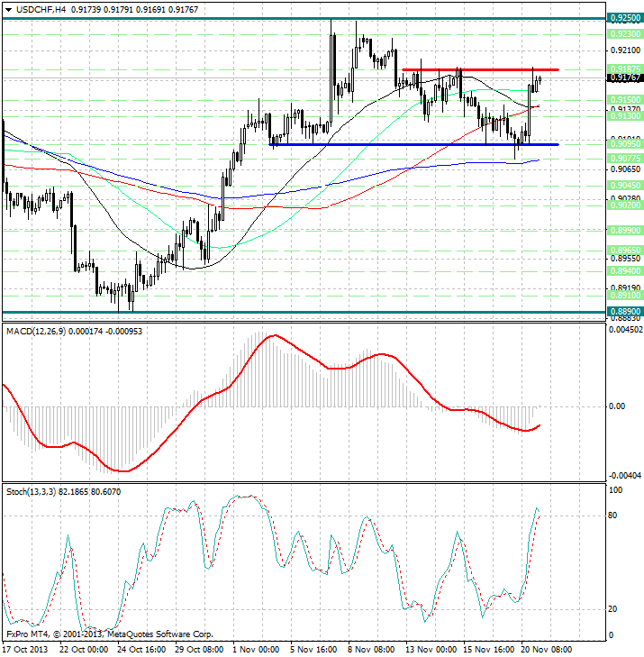Select the 0.89400 price level label

pyautogui.click(x=625, y=271)
